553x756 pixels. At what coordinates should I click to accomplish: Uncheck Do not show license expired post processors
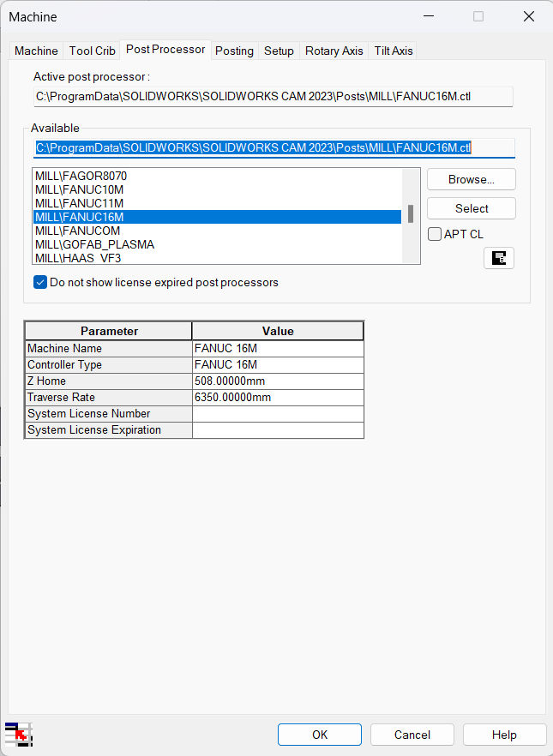[40, 282]
